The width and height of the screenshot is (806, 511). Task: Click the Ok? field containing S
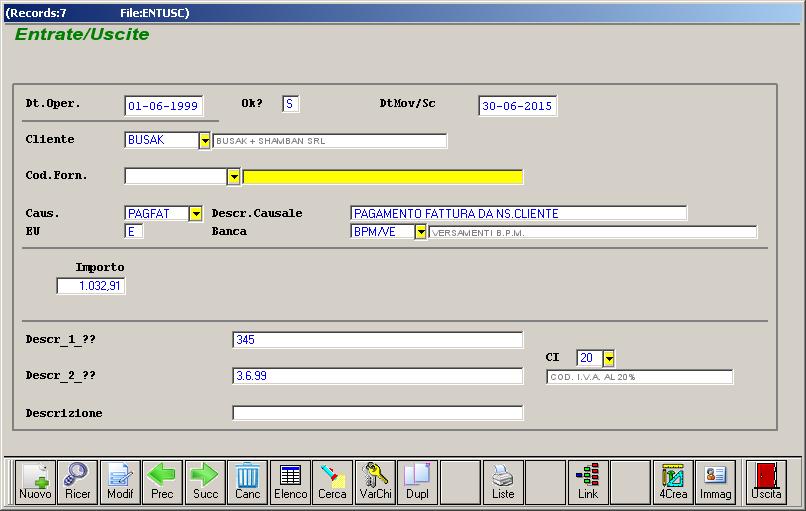[290, 104]
